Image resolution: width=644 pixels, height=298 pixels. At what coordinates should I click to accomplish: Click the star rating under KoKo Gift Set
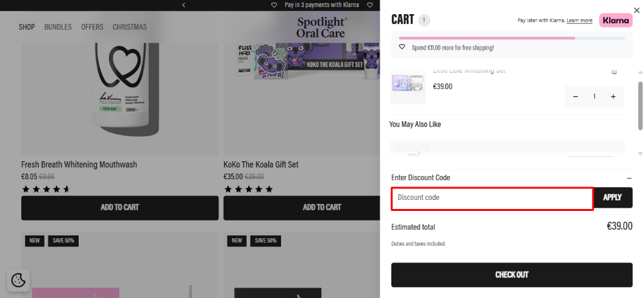248,190
